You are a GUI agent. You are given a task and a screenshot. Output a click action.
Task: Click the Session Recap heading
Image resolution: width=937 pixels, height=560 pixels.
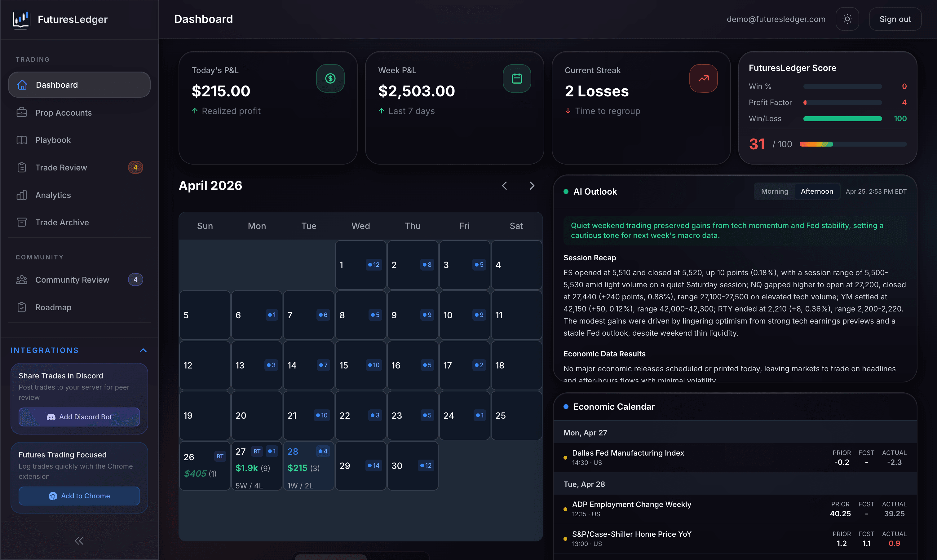point(590,258)
